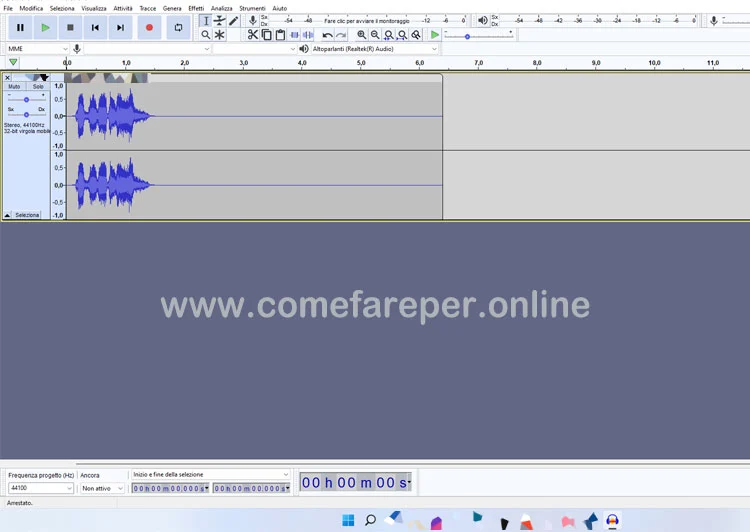This screenshot has width=750, height=532.
Task: Open the Ancora 'Non attivo' dropdown
Action: [102, 488]
